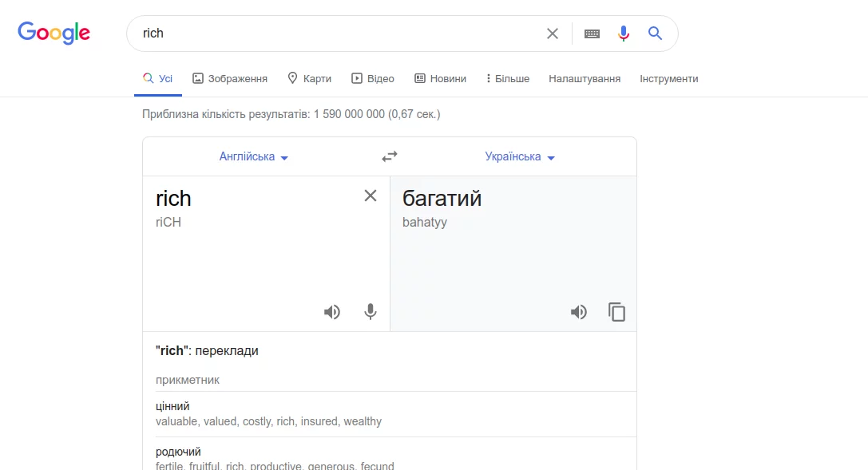Open the Англійська source language dropdown

pos(254,157)
